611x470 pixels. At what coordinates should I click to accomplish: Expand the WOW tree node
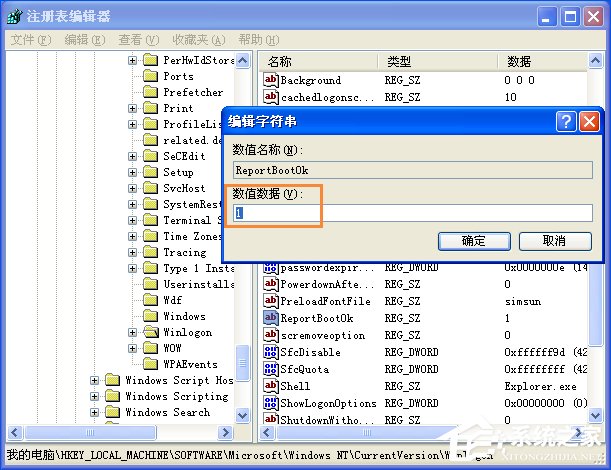click(x=132, y=348)
